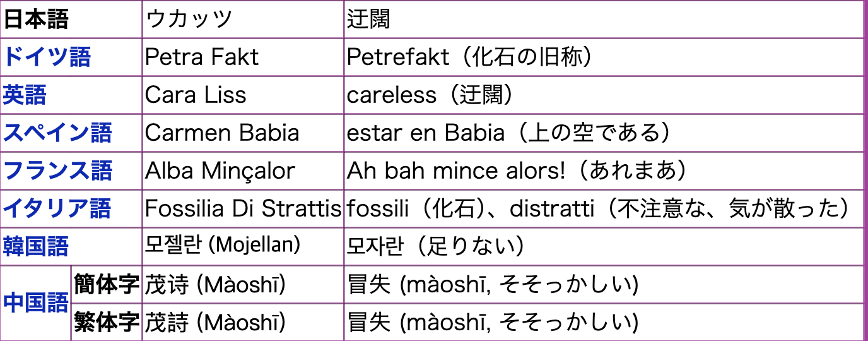
Task: Click the 簡体字 sub-header cell
Action: pos(106,285)
